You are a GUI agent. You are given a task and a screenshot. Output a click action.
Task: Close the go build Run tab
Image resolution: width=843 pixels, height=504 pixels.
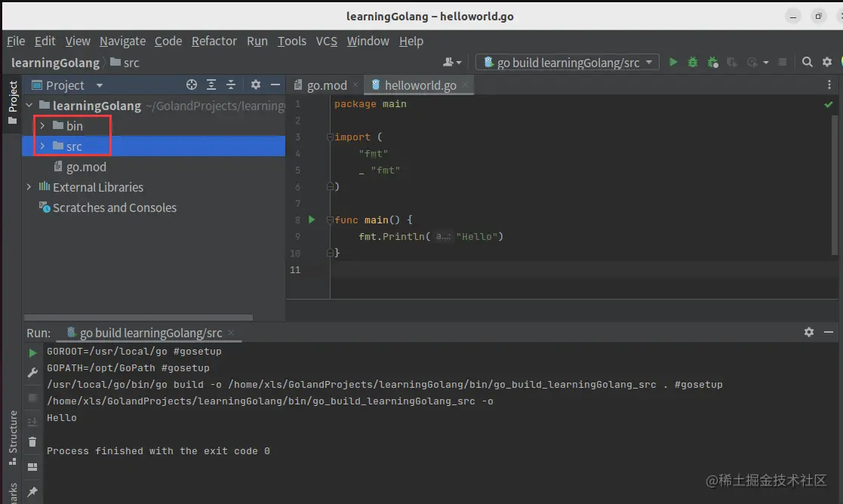(x=231, y=333)
